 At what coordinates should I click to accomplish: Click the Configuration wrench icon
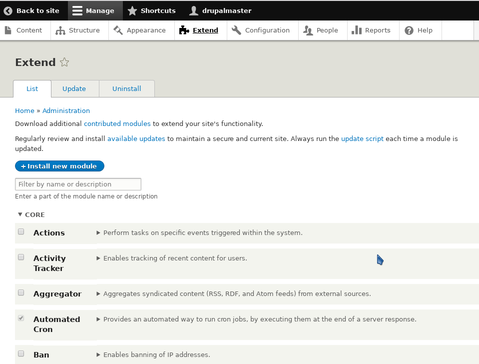pos(236,30)
